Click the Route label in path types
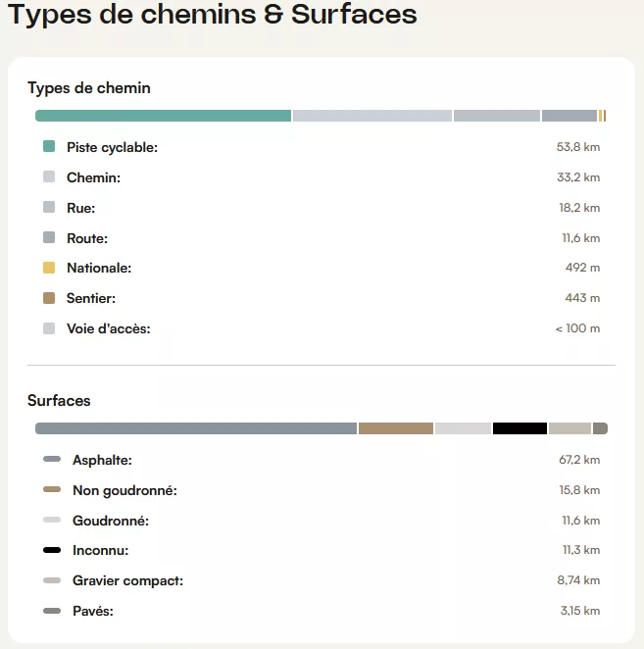The height and width of the screenshot is (649, 644). pyautogui.click(x=87, y=238)
